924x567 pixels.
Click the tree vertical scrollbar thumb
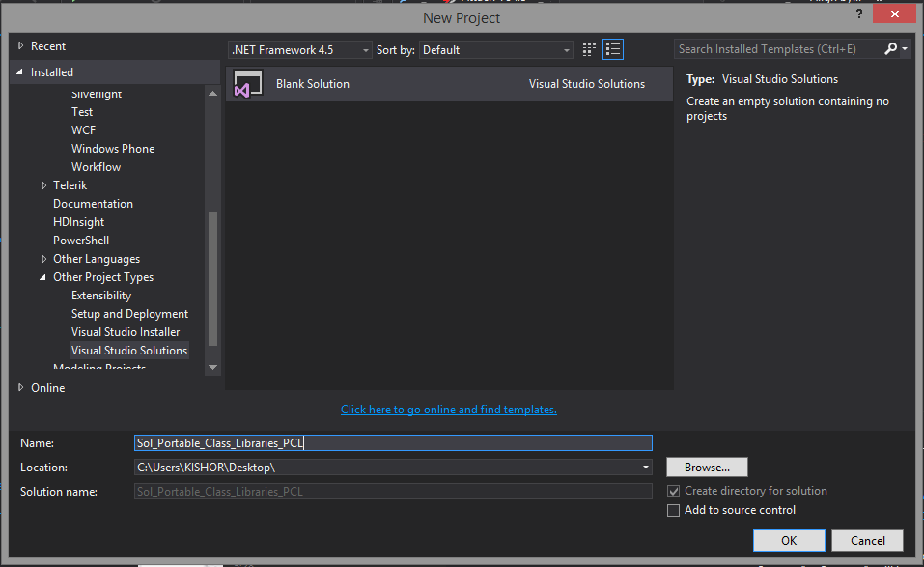click(x=212, y=278)
